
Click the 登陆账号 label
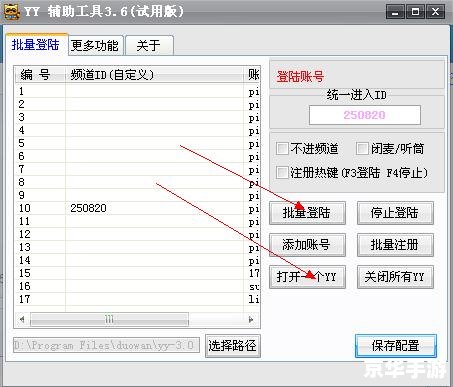point(300,76)
